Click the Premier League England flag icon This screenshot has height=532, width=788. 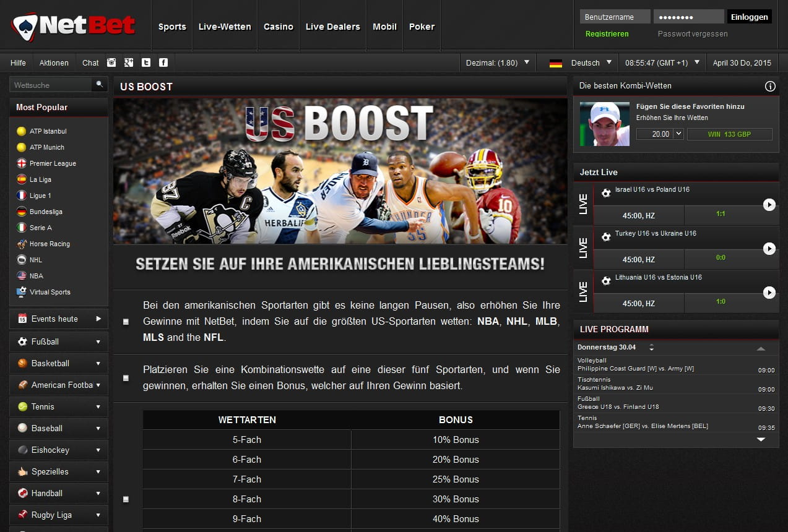pos(22,163)
